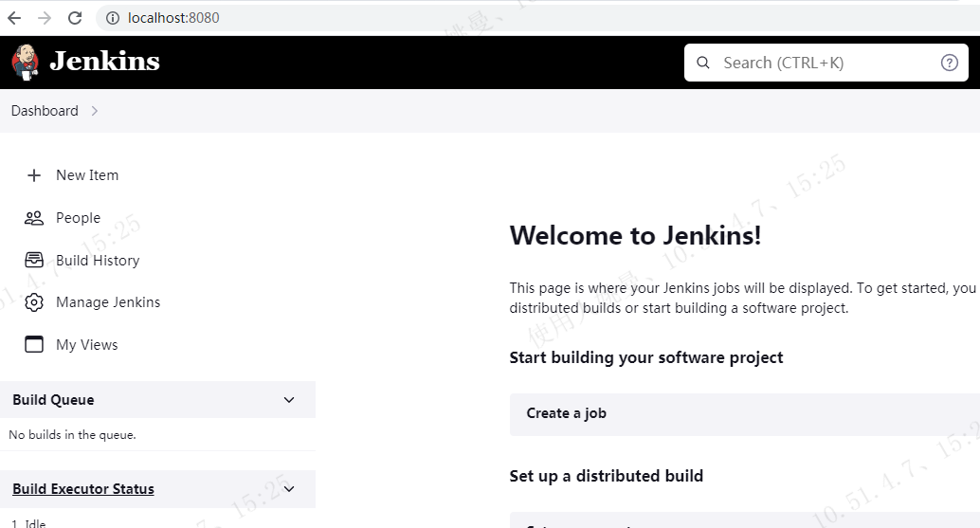Go to the Dashboard breadcrumb
Screen dimensions: 980x528
(45, 111)
